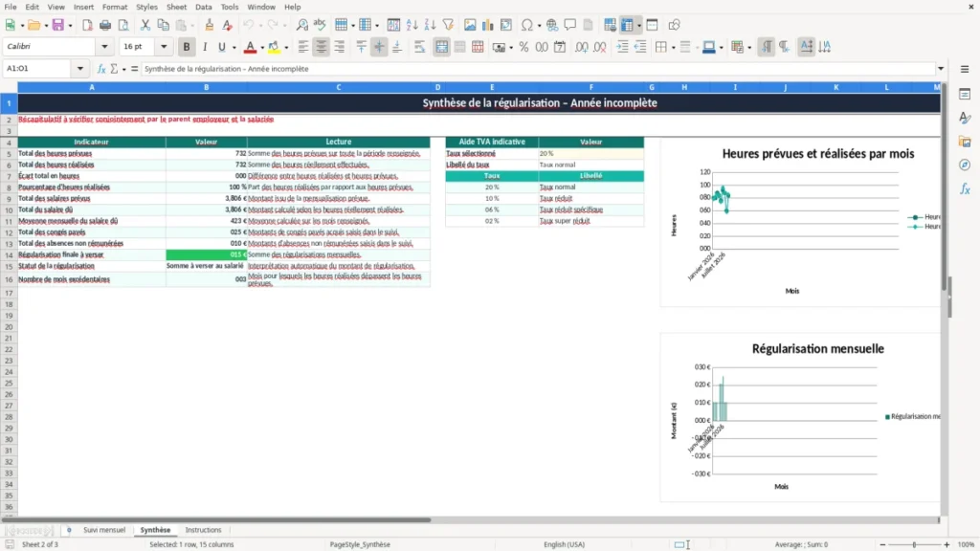
Task: Open the Function Wizard next to Name Box
Action: (x=101, y=69)
